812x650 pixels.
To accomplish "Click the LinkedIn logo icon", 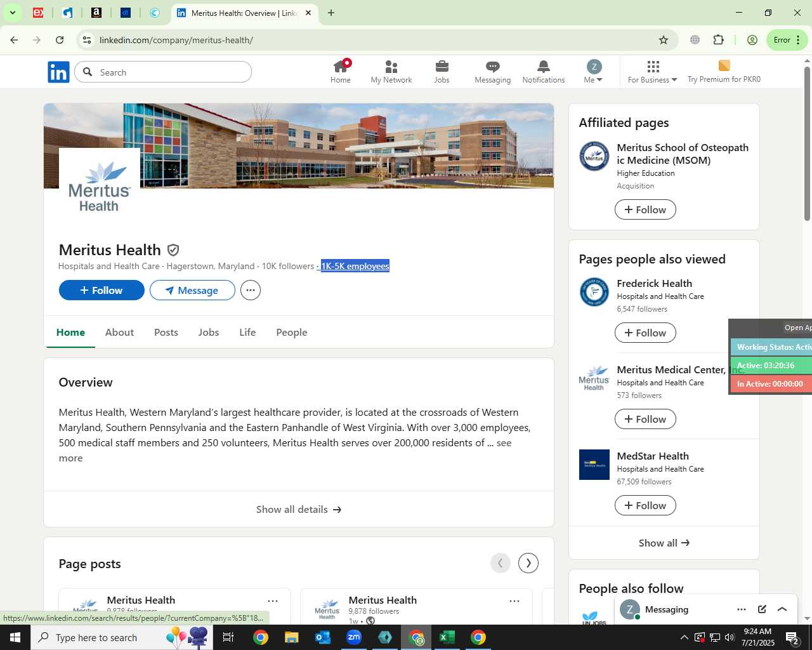I will coord(58,72).
